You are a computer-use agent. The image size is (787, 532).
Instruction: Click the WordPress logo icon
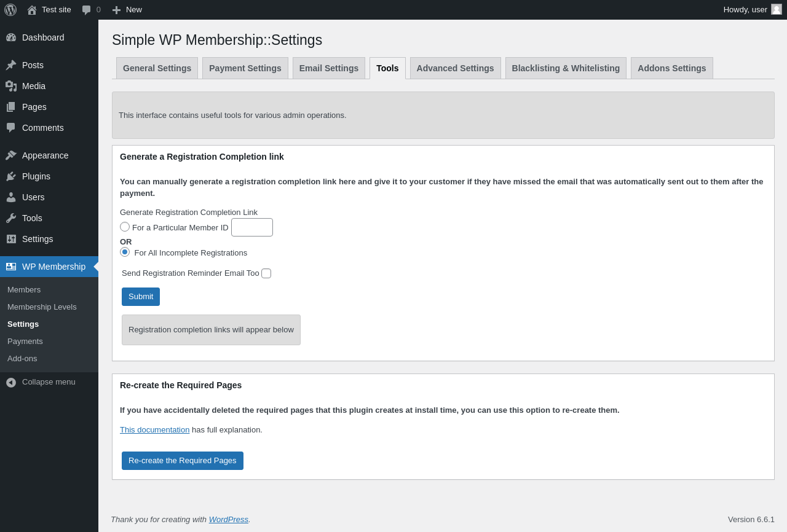click(x=10, y=10)
